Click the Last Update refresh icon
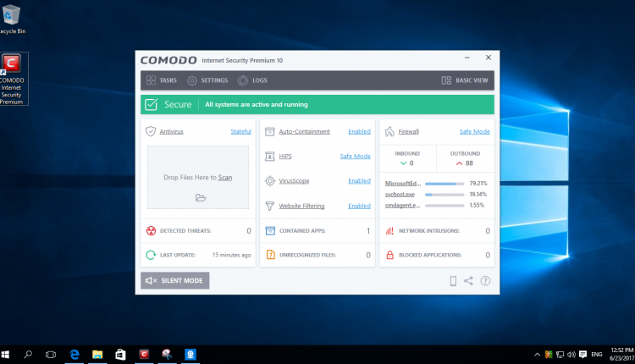 (151, 255)
